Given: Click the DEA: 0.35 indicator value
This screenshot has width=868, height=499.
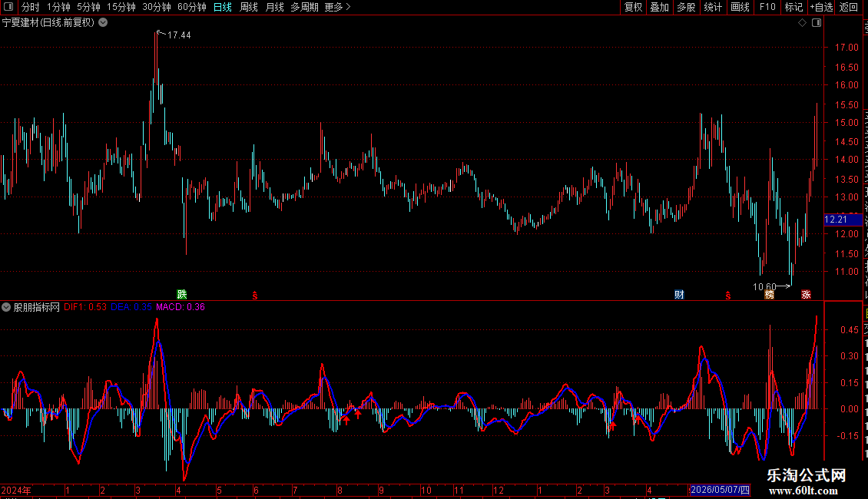Looking at the screenshot, I should [x=131, y=307].
